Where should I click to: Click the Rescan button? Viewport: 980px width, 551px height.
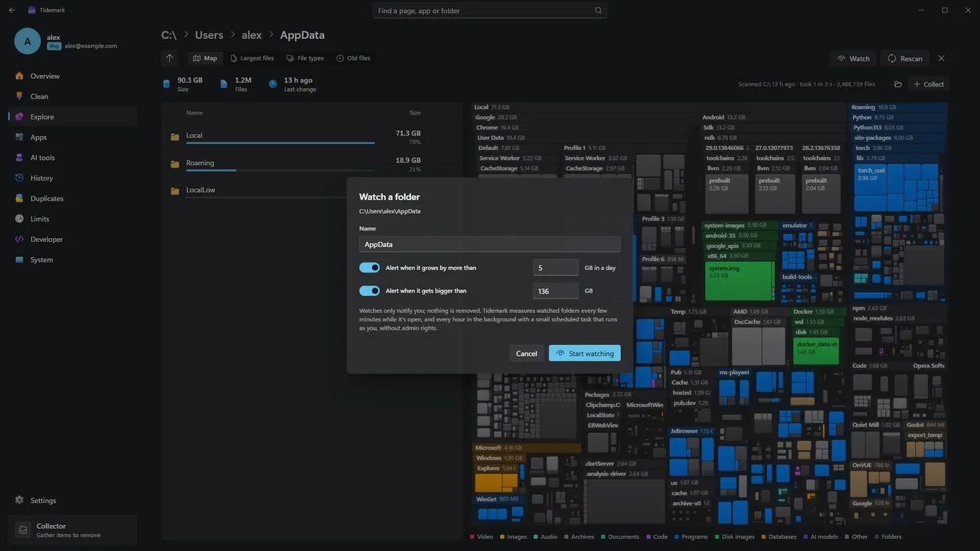905,58
